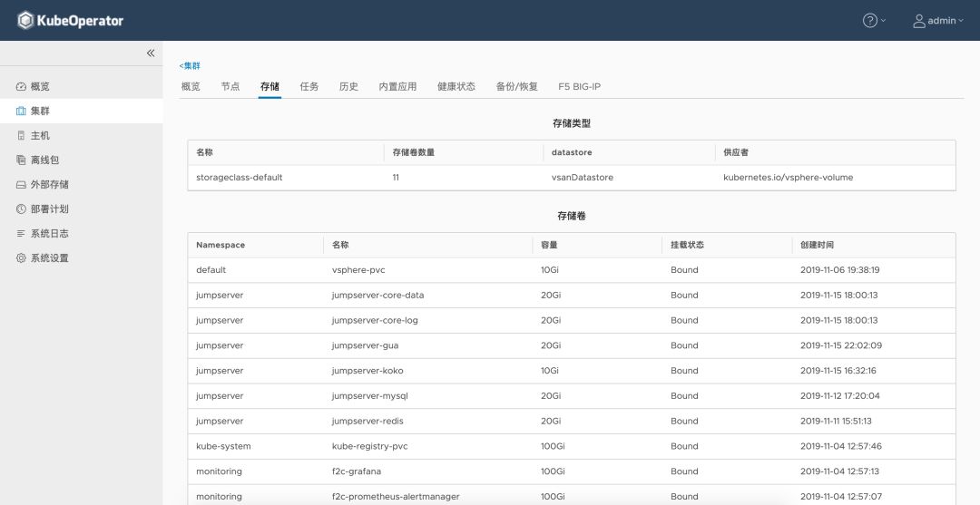
Task: Open the F5 BIG-IP tab
Action: [x=579, y=87]
